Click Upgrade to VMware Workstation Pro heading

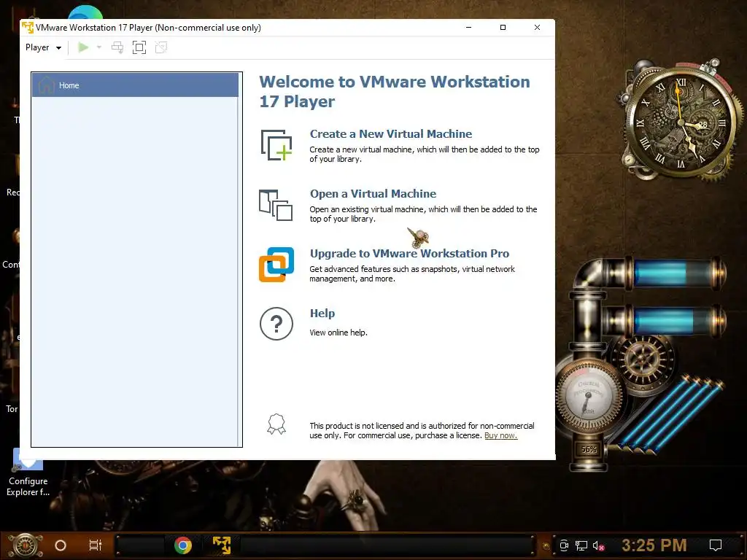(x=409, y=253)
